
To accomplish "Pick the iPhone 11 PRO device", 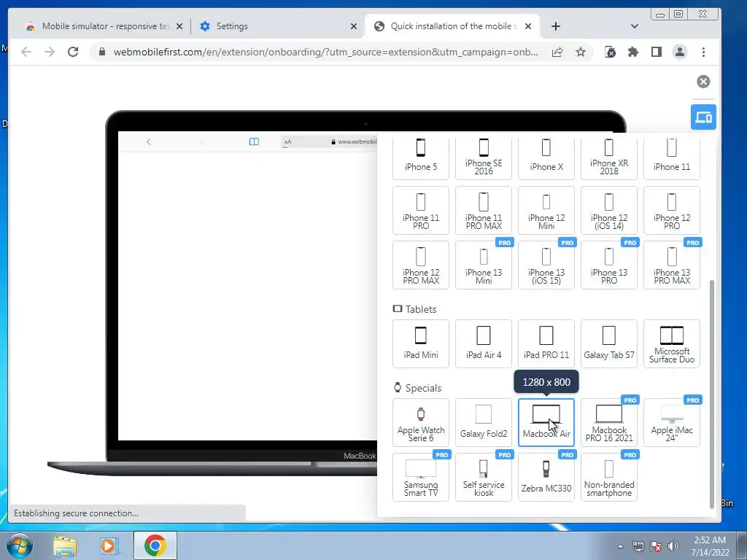I will [x=421, y=211].
